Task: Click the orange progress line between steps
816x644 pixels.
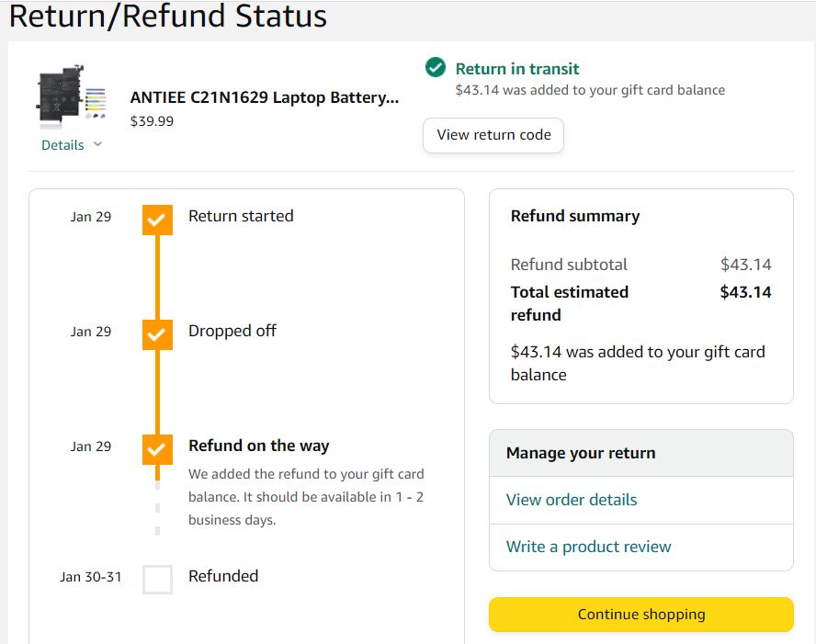Action: [x=157, y=277]
